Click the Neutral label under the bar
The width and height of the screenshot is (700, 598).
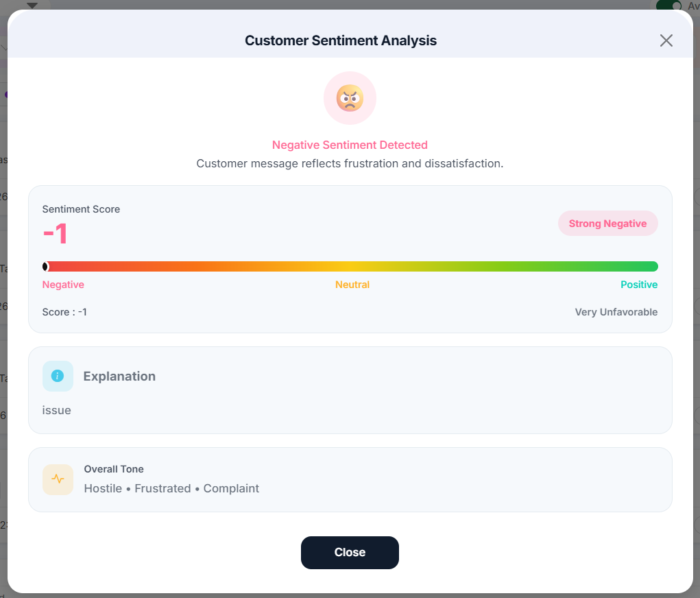coord(352,285)
